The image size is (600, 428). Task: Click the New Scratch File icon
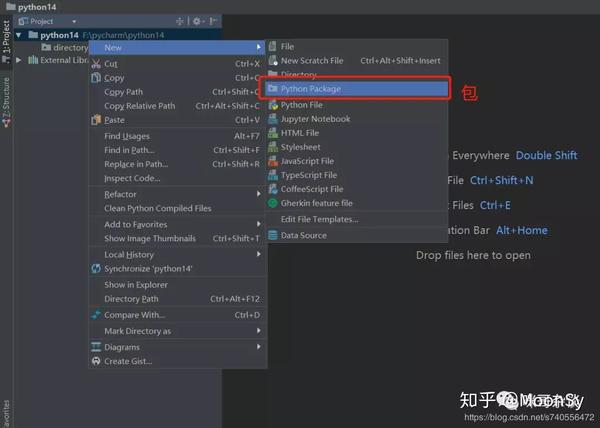[x=272, y=60]
